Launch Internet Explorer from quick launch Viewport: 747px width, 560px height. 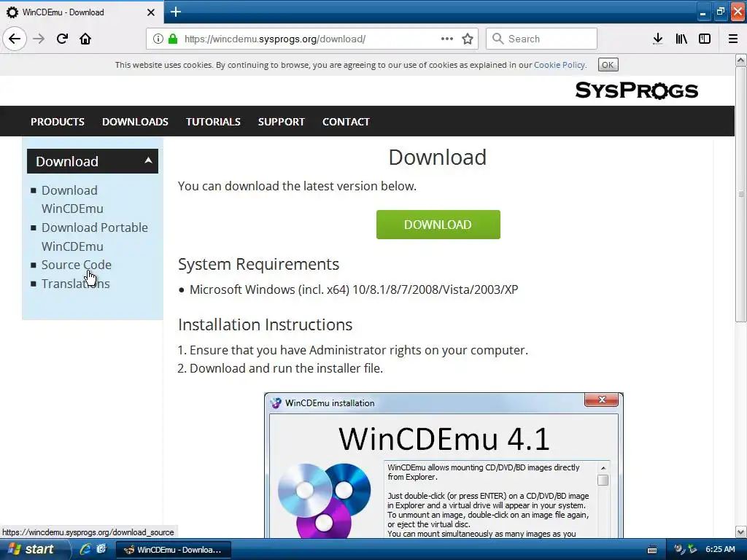(x=85, y=550)
